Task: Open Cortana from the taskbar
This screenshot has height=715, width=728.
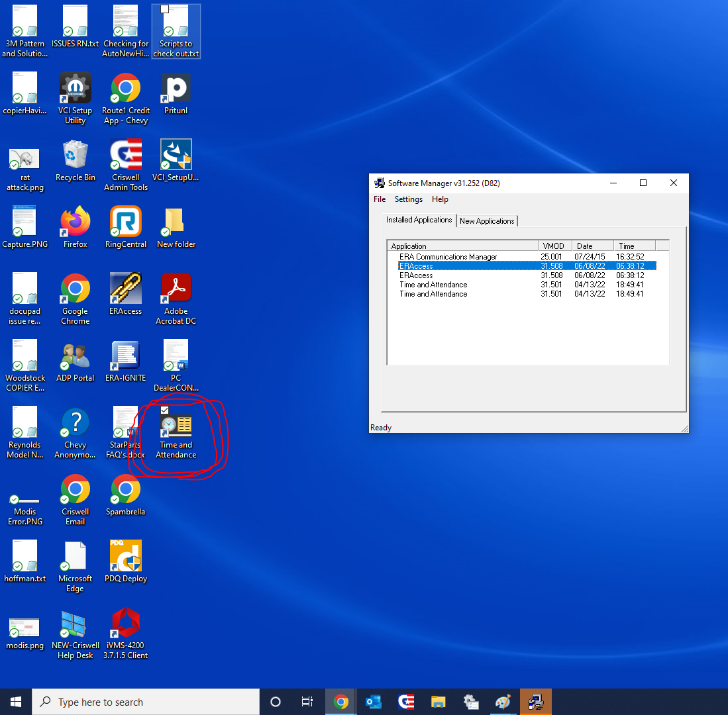Action: [x=276, y=702]
